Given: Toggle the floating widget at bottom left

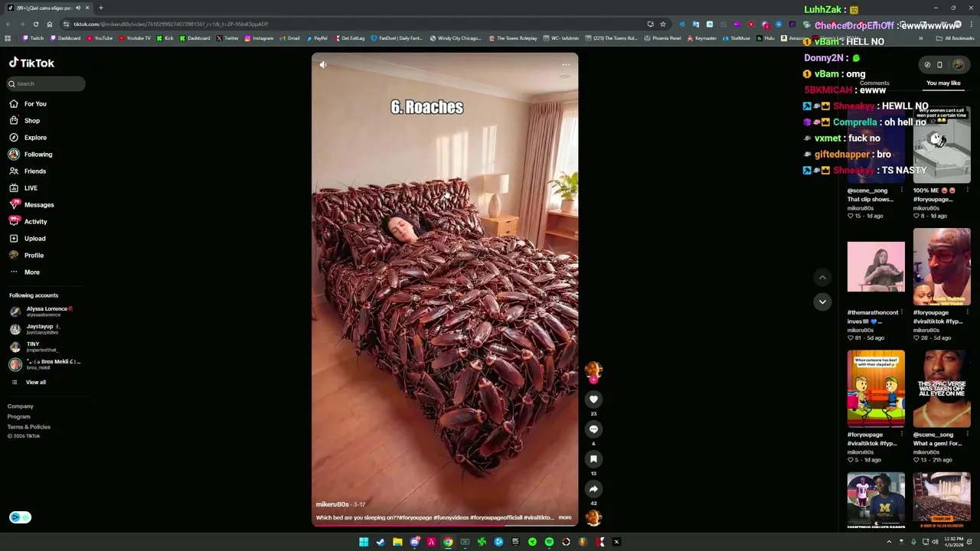Looking at the screenshot, I should coord(21,517).
